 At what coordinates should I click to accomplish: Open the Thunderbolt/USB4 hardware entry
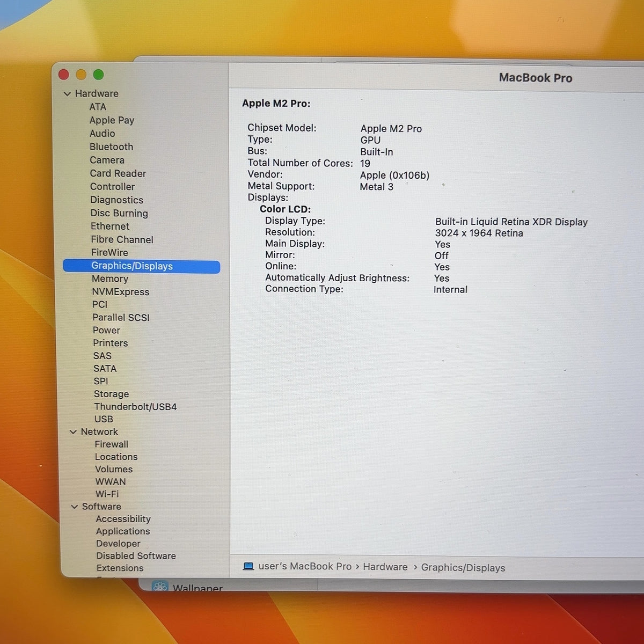pos(135,407)
